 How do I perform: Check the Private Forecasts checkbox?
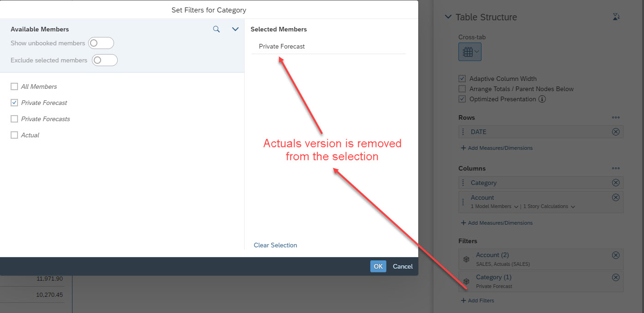(x=14, y=119)
